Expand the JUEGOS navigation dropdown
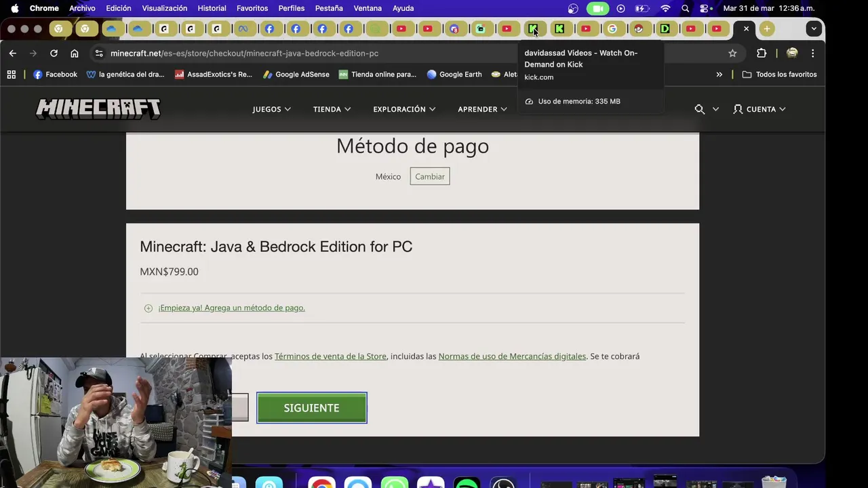The height and width of the screenshot is (488, 868). point(271,109)
